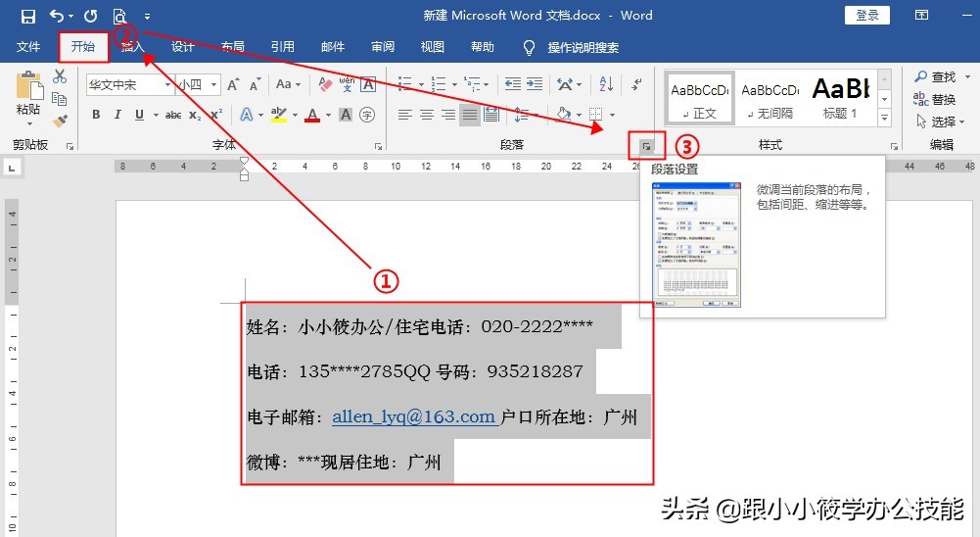
Task: Undo the last action
Action: tap(57, 16)
